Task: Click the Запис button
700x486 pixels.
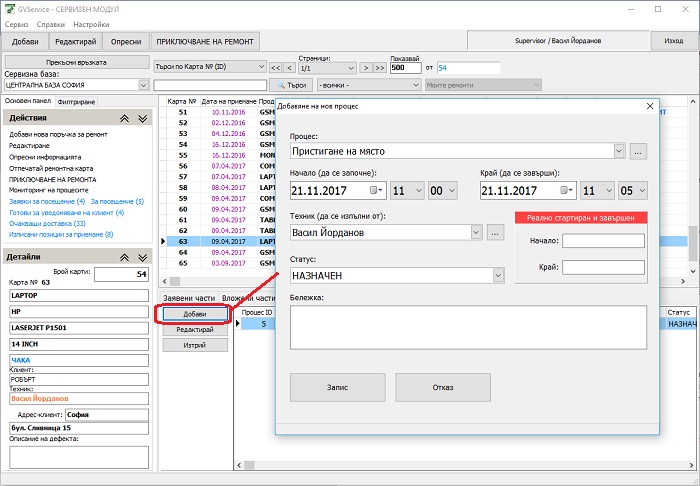Action: (338, 387)
